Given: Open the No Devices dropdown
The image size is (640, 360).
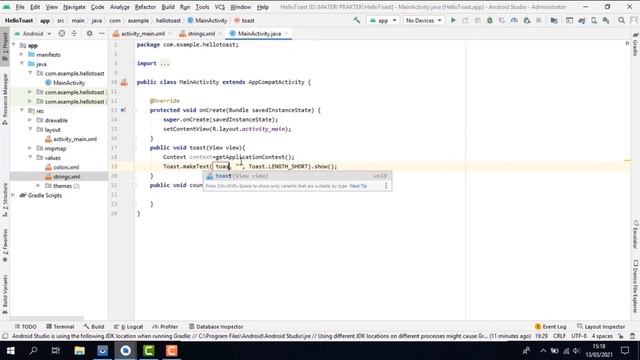Looking at the screenshot, I should point(423,20).
